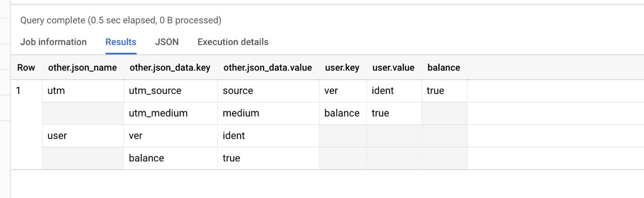This screenshot has height=198, width=644.
Task: Open the Job information tab
Action: click(53, 42)
